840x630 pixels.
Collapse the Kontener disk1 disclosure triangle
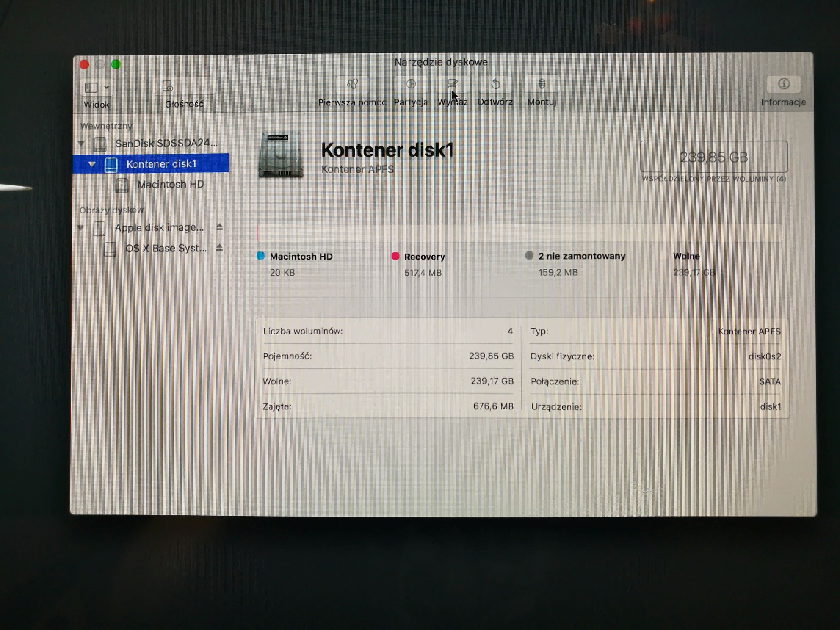coord(92,164)
